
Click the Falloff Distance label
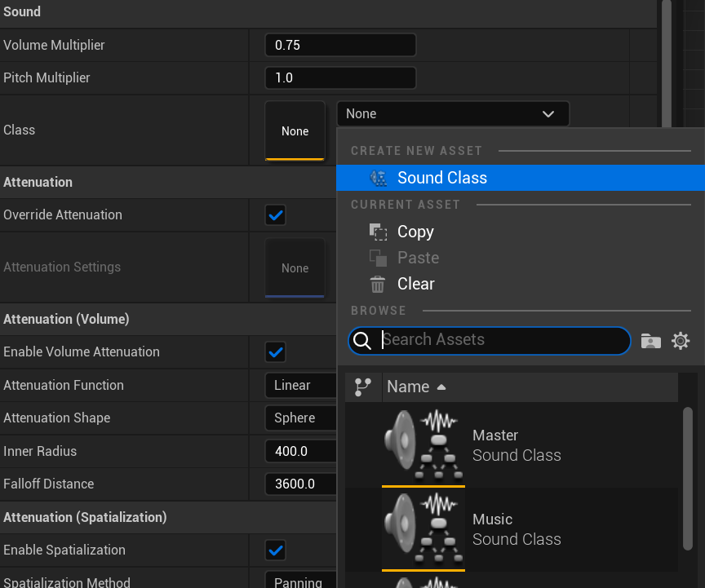click(49, 484)
